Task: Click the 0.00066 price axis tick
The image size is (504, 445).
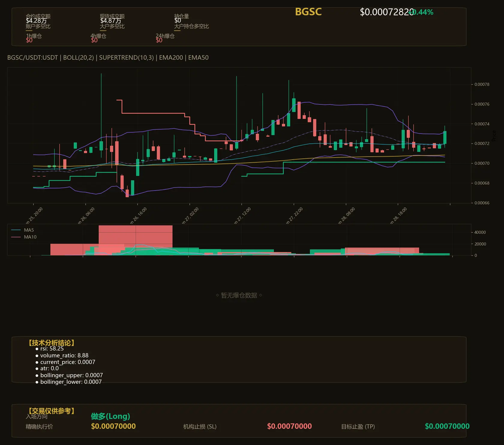Action: coord(482,203)
